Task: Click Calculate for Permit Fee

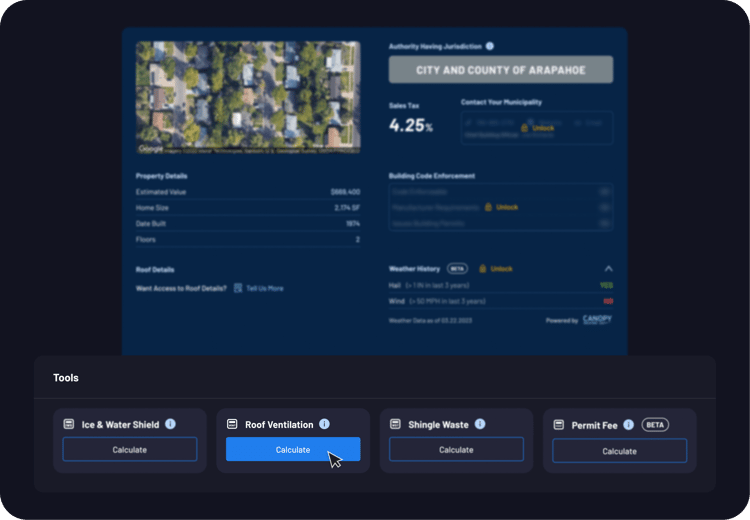Action: coord(619,451)
